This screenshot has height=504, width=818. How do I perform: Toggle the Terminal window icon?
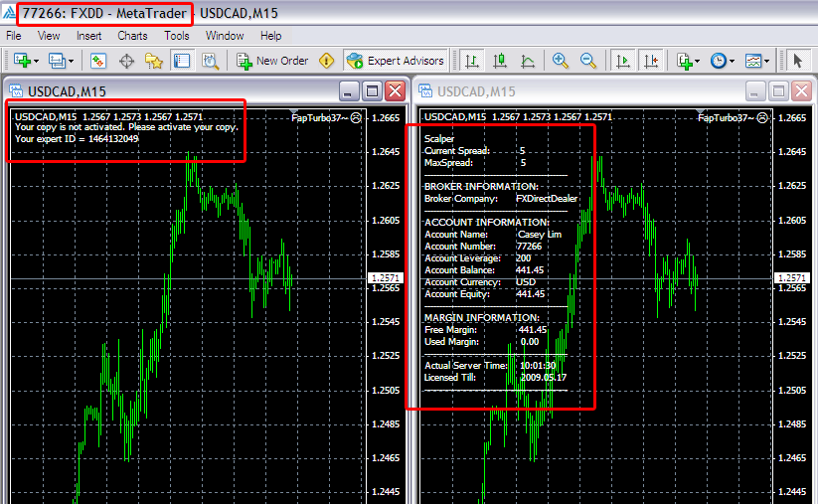[x=182, y=61]
